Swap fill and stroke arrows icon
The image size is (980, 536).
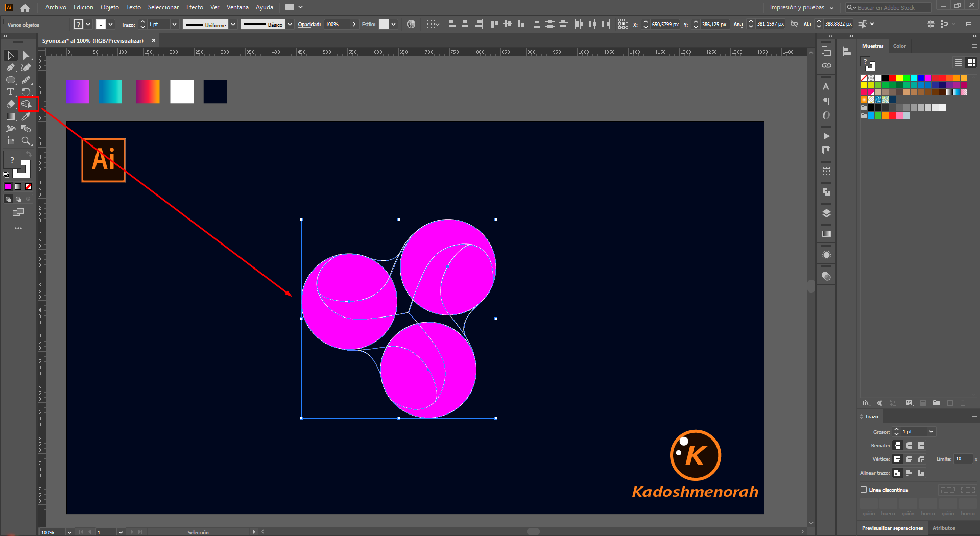coord(29,154)
